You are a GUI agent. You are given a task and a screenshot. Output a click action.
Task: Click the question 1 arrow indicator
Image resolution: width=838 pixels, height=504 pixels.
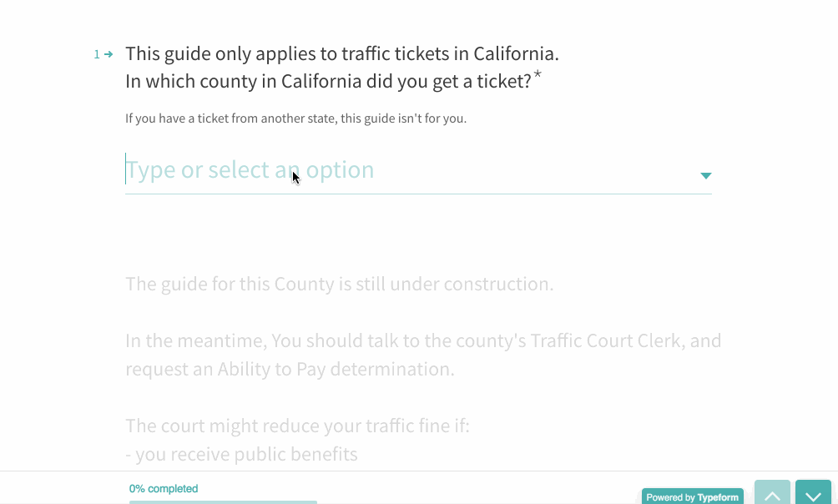109,54
